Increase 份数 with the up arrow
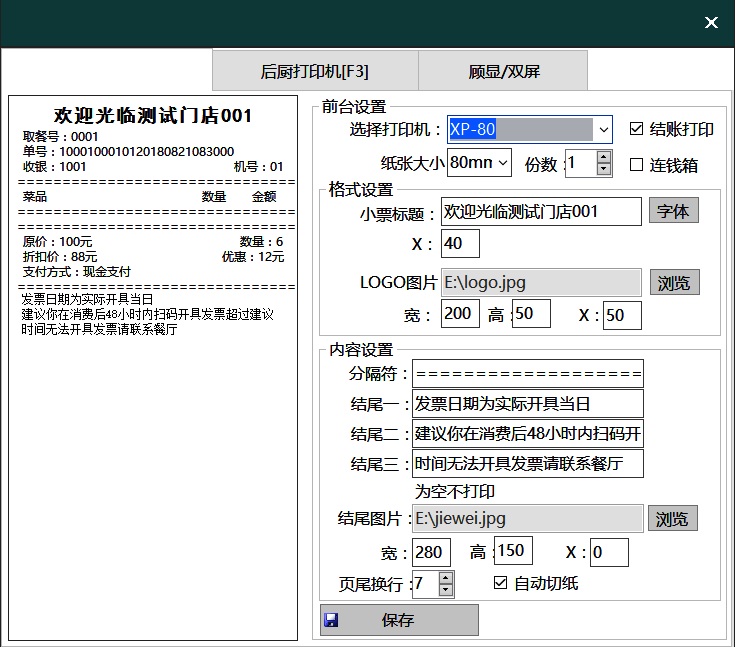Viewport: 739px width, 647px height. pos(604,157)
